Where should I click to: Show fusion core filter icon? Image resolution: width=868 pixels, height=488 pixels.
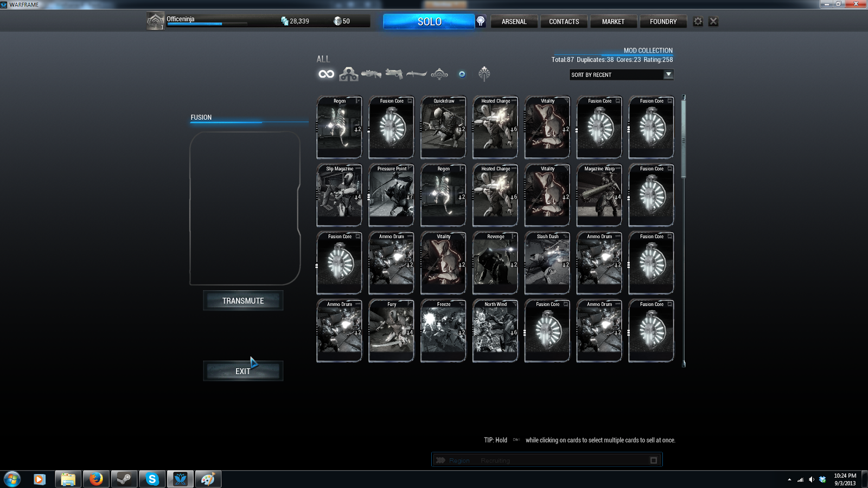[484, 74]
